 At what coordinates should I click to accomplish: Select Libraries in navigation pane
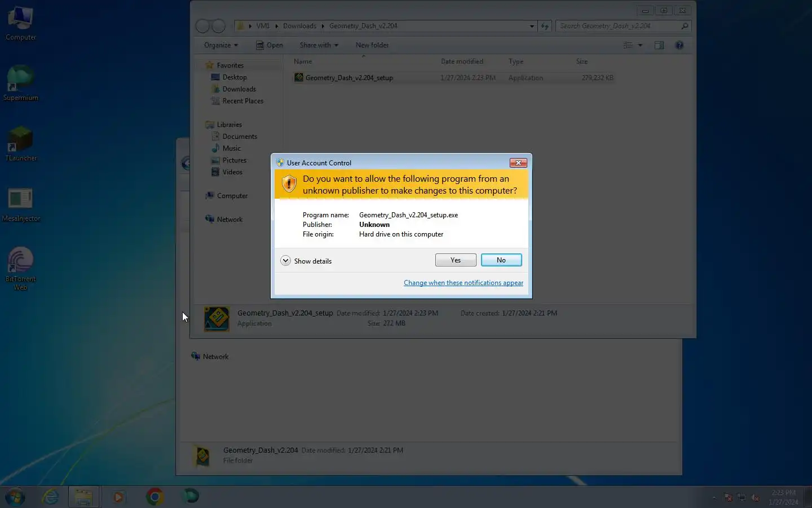pyautogui.click(x=229, y=125)
